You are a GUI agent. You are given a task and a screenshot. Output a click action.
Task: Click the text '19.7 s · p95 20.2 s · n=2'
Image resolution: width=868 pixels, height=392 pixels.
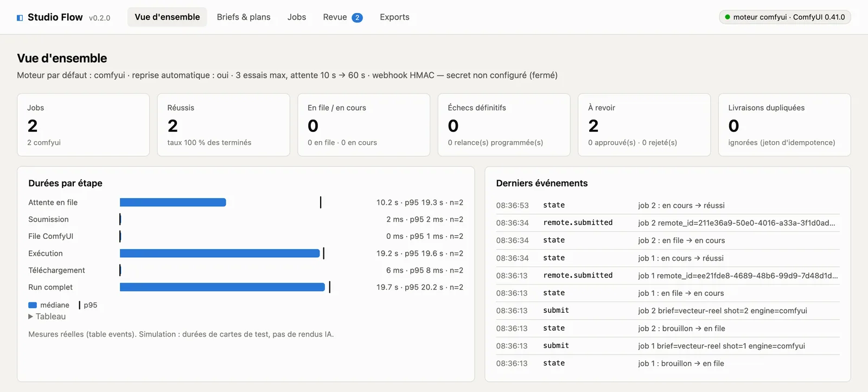[420, 287]
